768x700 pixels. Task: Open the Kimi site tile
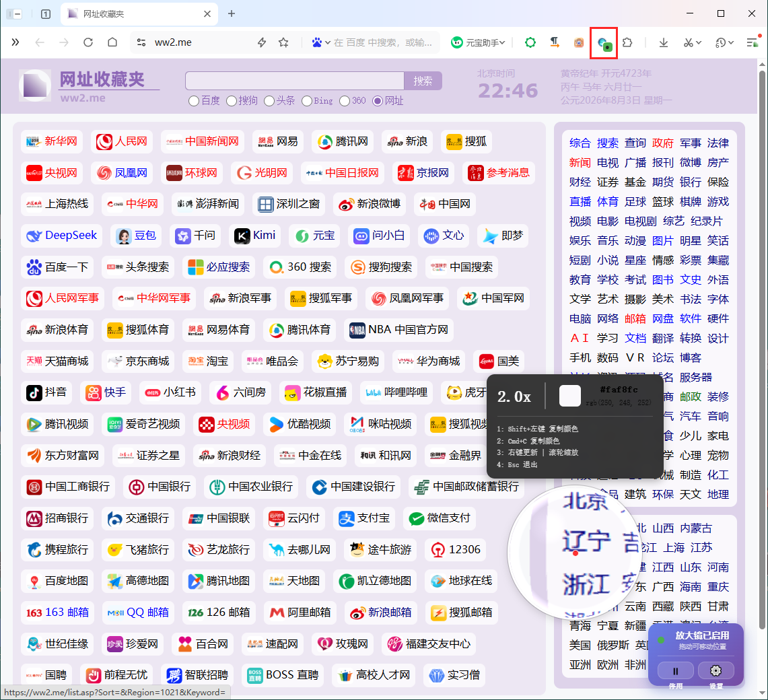255,236
